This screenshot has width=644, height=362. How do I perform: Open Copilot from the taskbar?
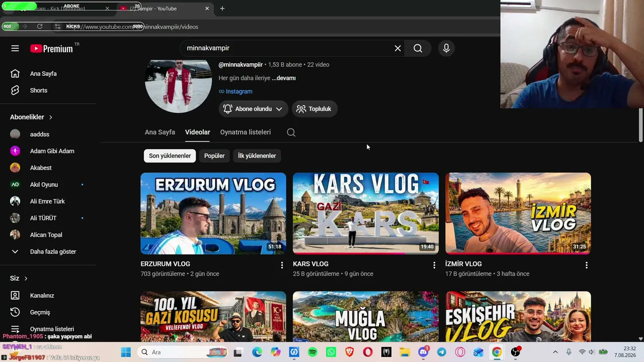(x=276, y=352)
